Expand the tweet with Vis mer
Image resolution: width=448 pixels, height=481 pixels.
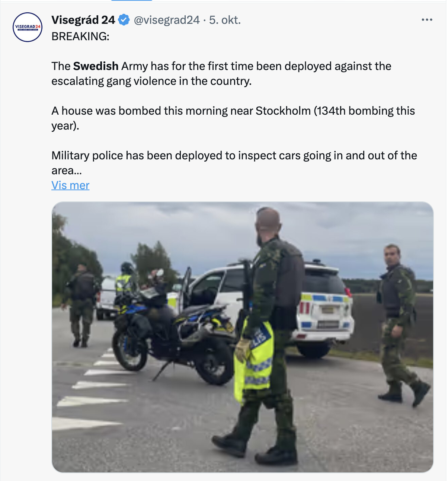70,185
